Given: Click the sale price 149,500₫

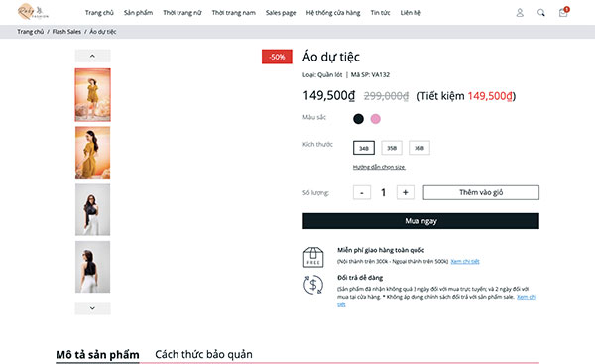Looking at the screenshot, I should pos(328,95).
